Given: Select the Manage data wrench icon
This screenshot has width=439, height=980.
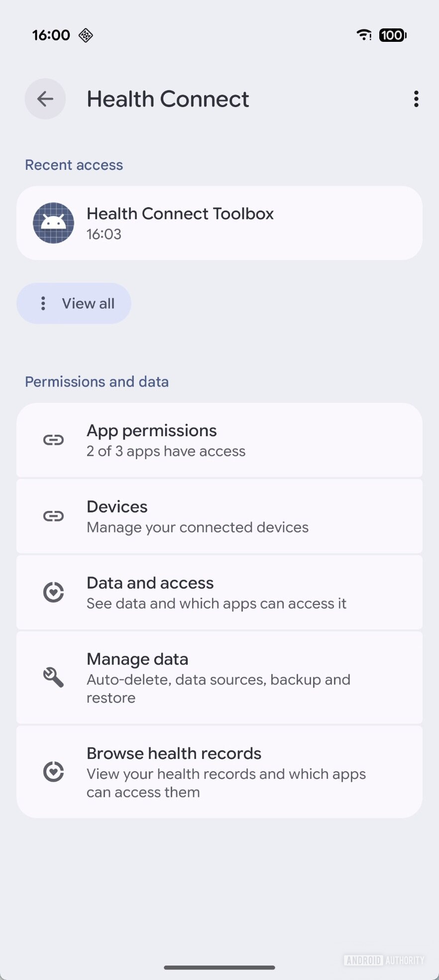Looking at the screenshot, I should pyautogui.click(x=53, y=677).
